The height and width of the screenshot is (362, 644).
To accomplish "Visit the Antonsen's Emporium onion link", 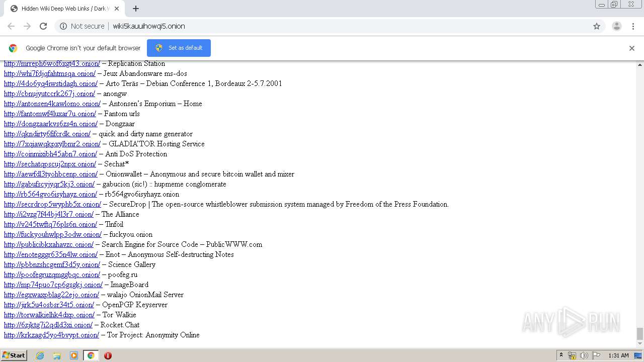I will (x=52, y=104).
